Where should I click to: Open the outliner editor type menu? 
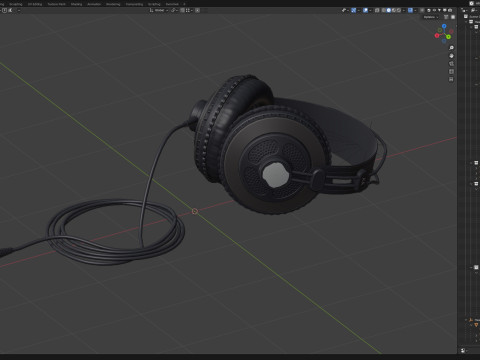point(464,10)
